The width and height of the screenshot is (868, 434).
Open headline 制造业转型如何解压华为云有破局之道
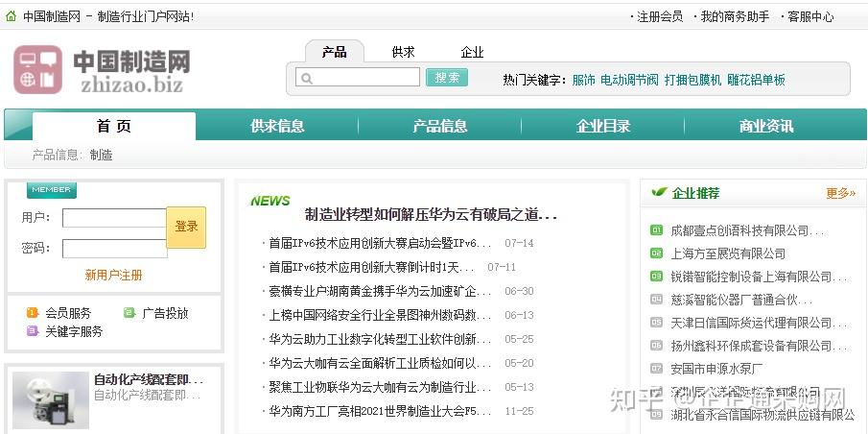point(431,214)
